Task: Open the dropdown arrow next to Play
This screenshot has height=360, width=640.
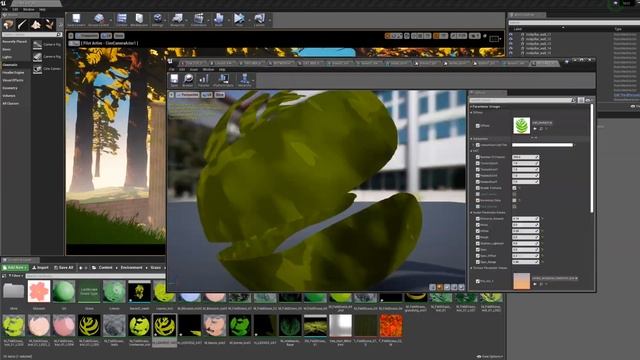Action: (248, 19)
